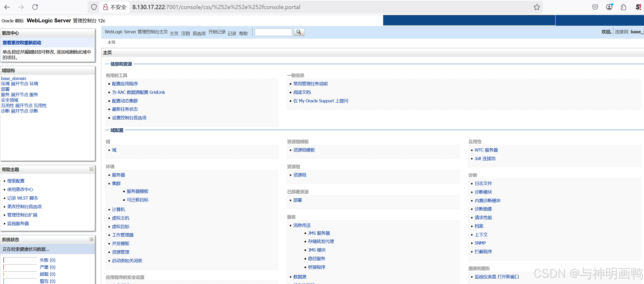Click 超载 (0) system status link
This screenshot has height=284, width=644.
48,274
